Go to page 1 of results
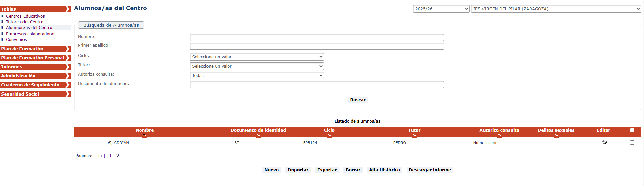 [110, 156]
